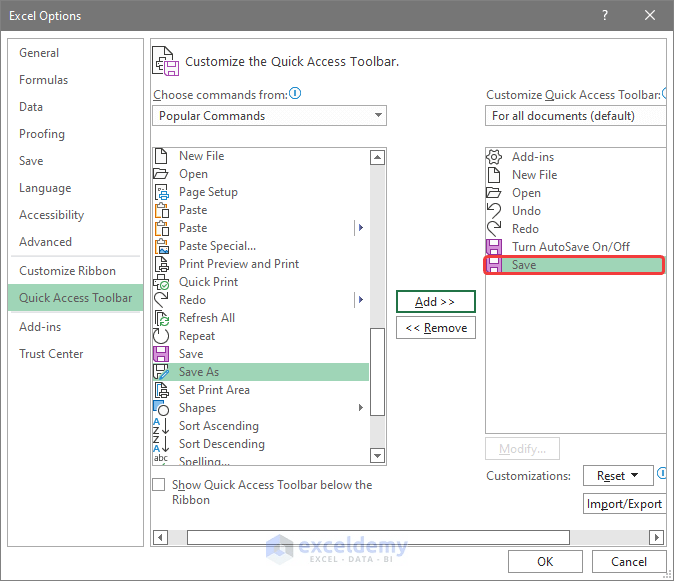Select Open folder icon in toolbar list
The height and width of the screenshot is (581, 674).
(x=493, y=193)
